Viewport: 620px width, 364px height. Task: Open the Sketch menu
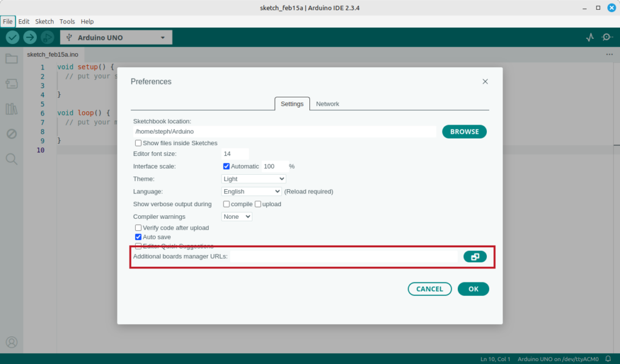(x=44, y=21)
